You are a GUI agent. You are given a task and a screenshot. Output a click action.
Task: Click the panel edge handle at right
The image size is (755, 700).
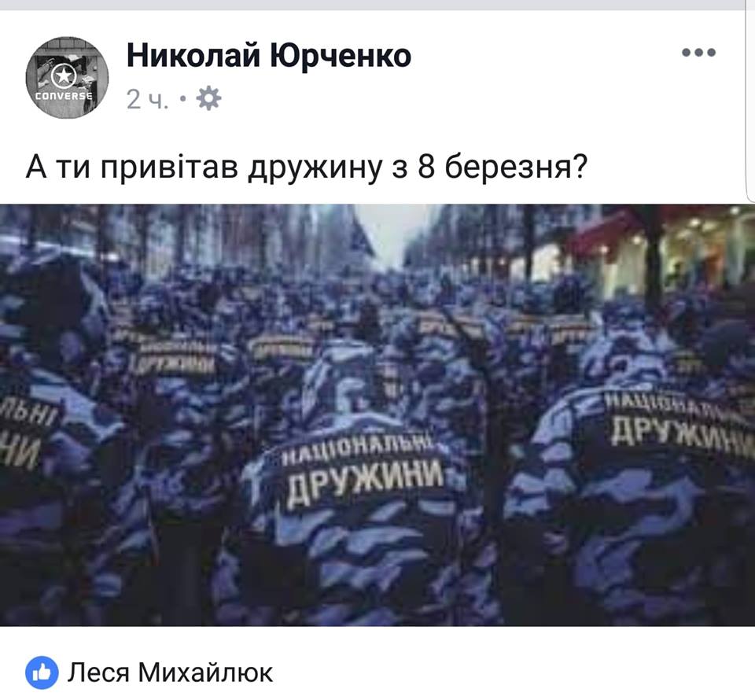click(750, 101)
